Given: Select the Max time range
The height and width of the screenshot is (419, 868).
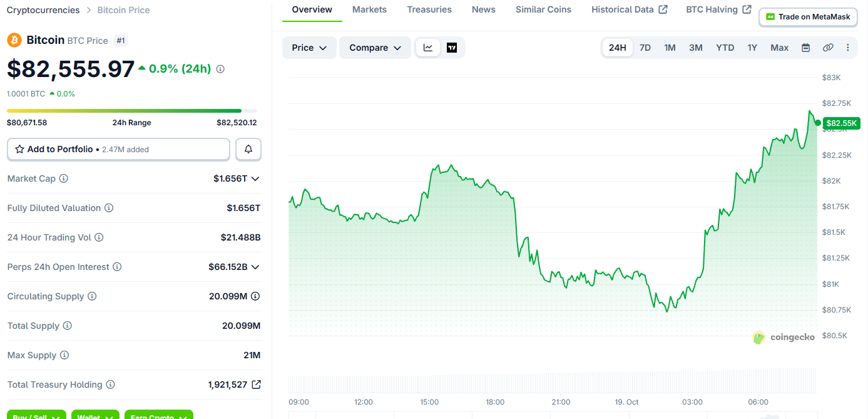Looking at the screenshot, I should [780, 48].
